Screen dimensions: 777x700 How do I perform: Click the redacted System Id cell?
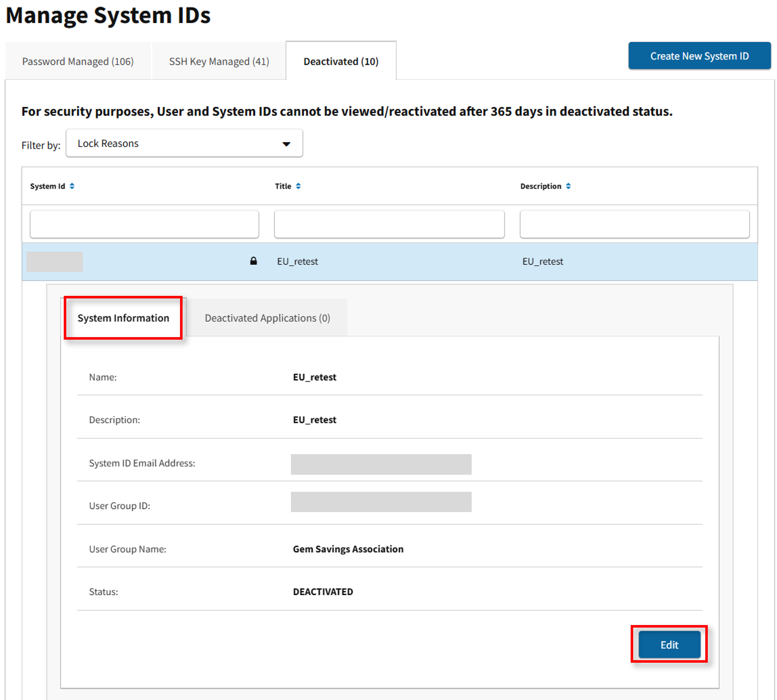[x=55, y=261]
